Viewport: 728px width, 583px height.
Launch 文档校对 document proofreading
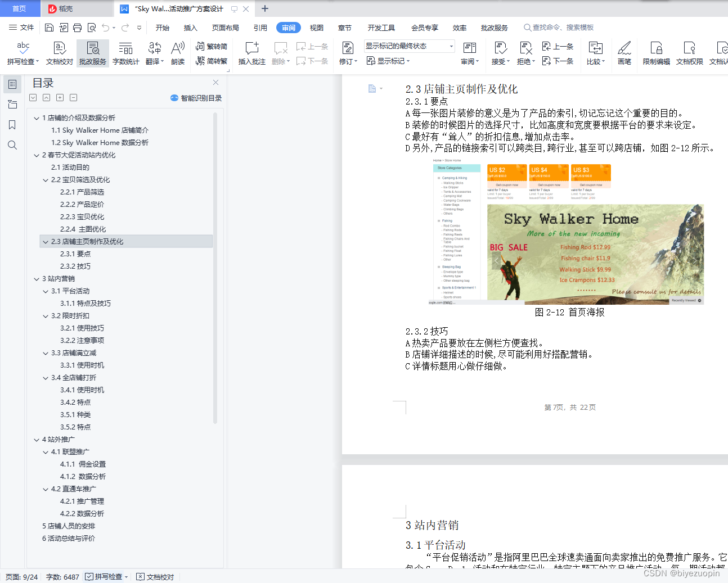[x=60, y=54]
